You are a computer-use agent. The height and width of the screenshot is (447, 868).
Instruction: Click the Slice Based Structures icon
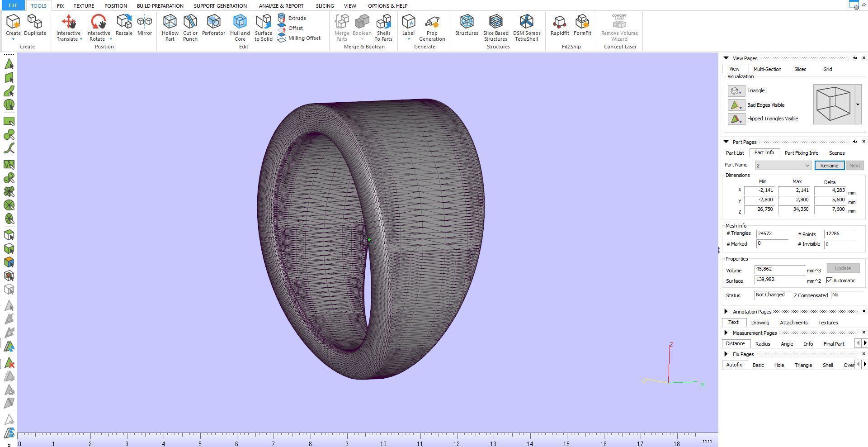tap(496, 21)
